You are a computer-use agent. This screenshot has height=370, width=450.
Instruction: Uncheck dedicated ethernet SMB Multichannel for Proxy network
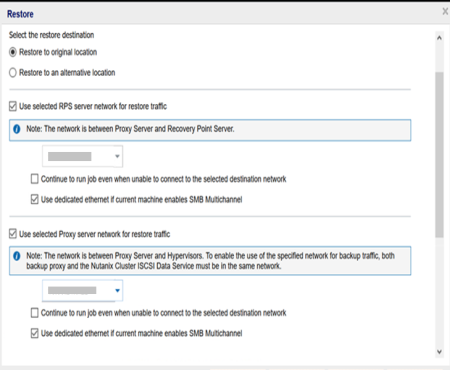pyautogui.click(x=34, y=333)
